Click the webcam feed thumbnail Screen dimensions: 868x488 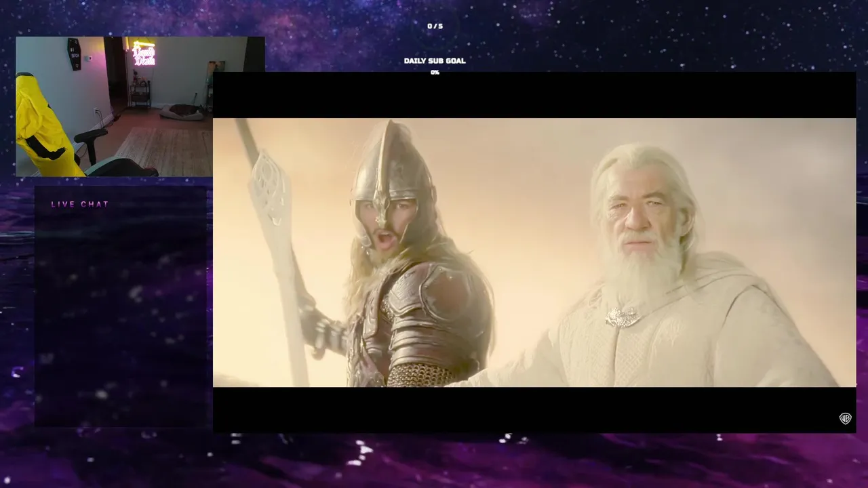tap(140, 106)
